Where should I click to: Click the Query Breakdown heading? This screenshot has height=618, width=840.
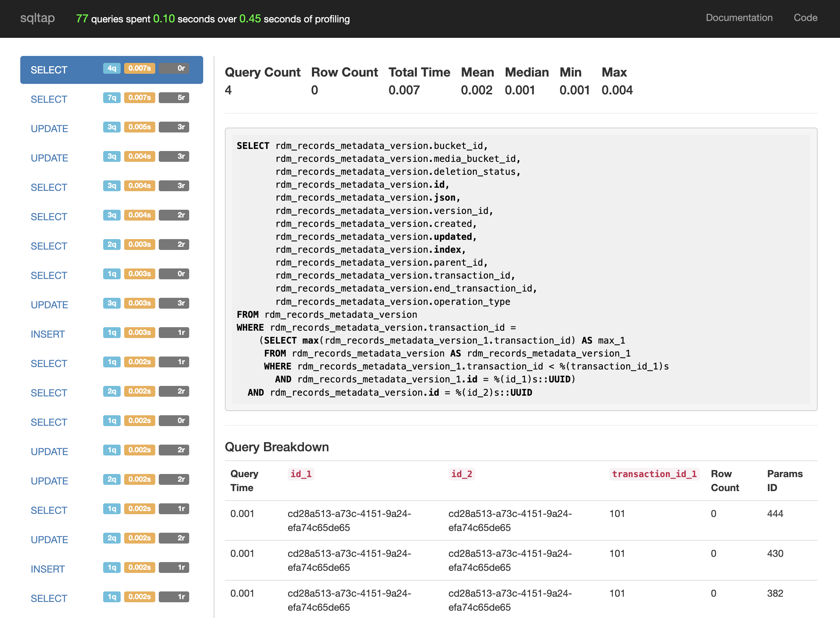point(277,447)
